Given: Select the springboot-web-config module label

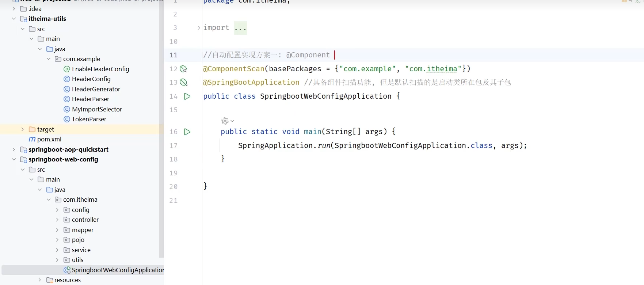Looking at the screenshot, I should 63,159.
